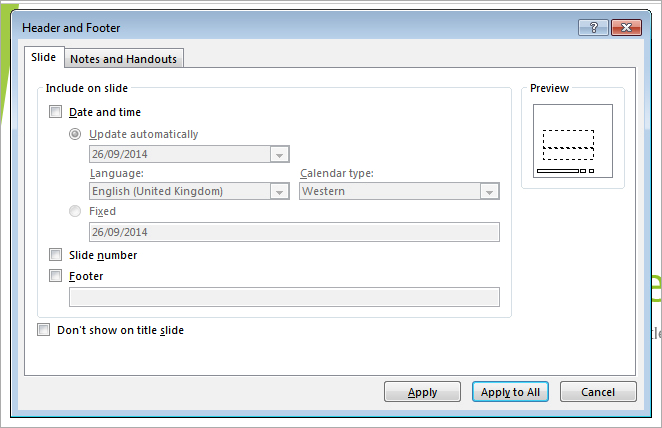The height and width of the screenshot is (428, 662).
Task: Click the slide Preview thumbnail
Action: point(573,141)
